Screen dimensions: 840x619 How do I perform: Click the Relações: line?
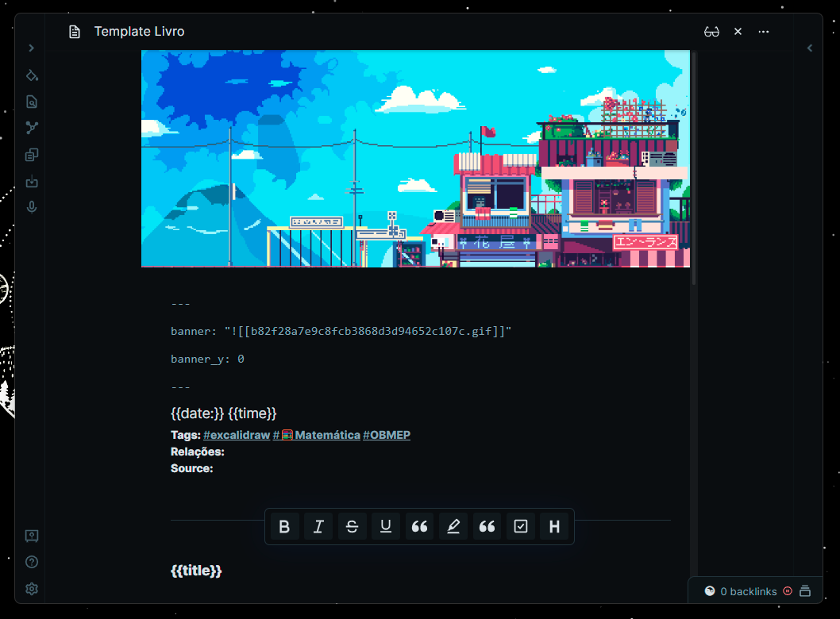[x=197, y=452]
